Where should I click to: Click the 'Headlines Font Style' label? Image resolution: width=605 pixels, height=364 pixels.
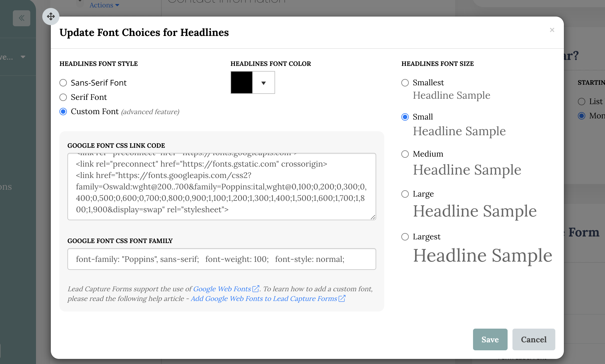pos(99,64)
